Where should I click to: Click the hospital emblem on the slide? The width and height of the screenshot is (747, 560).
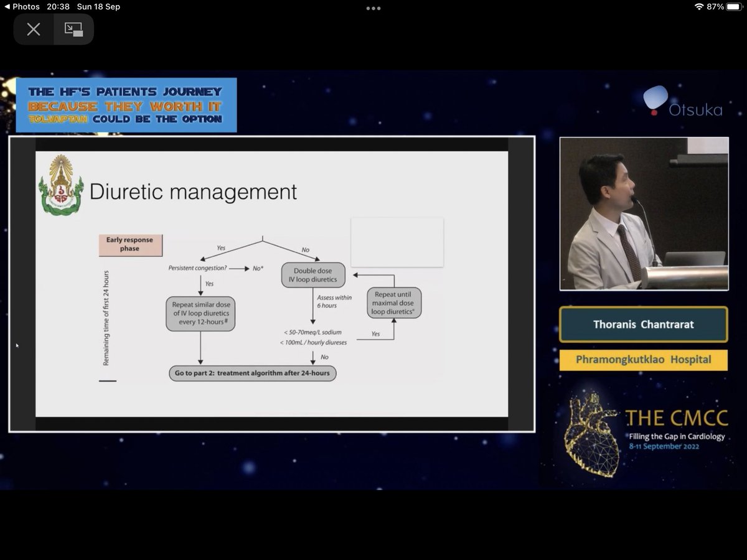click(61, 184)
